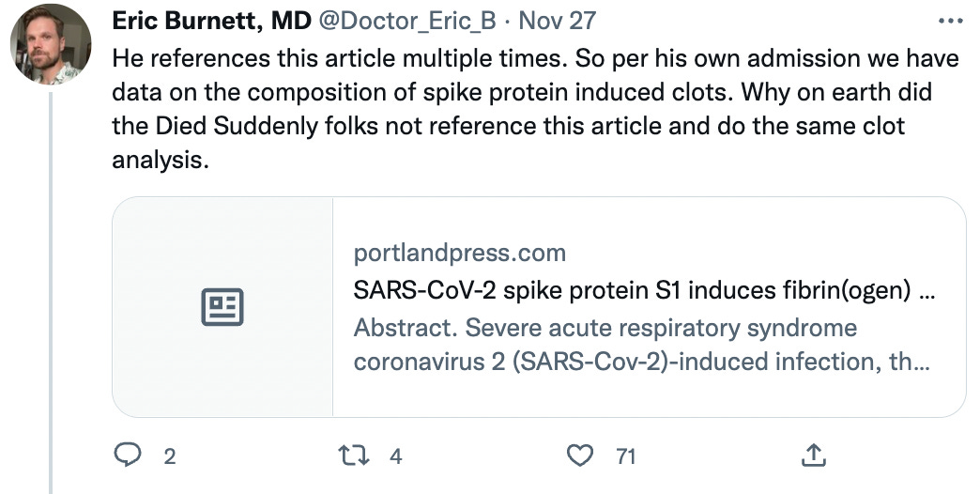Open the tweet via the 'Nov 27' timestamp

(557, 21)
